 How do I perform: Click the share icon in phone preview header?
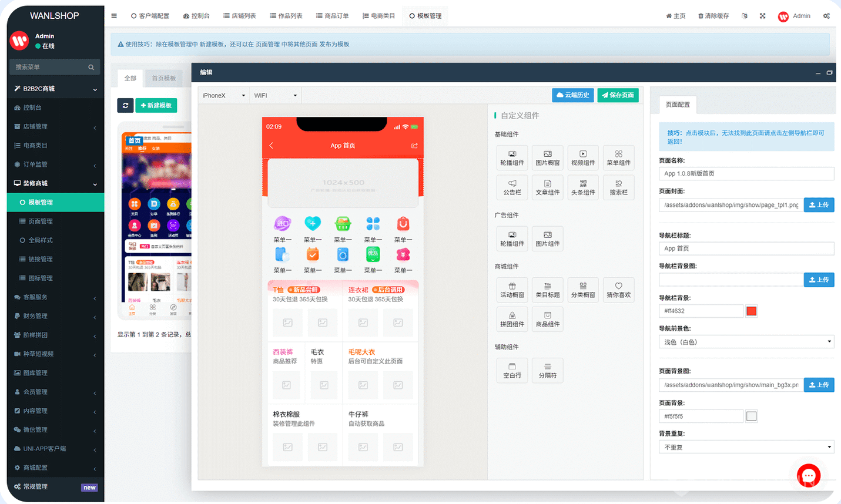pos(414,146)
